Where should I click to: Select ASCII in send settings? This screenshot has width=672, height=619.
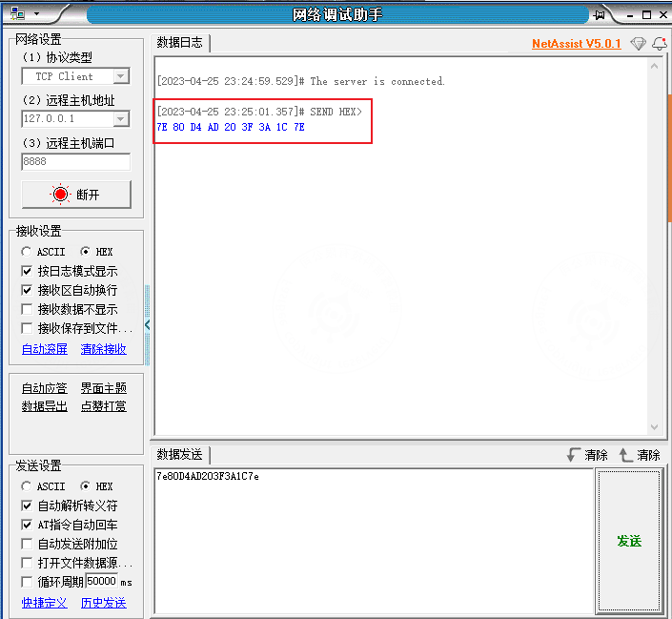(43, 486)
